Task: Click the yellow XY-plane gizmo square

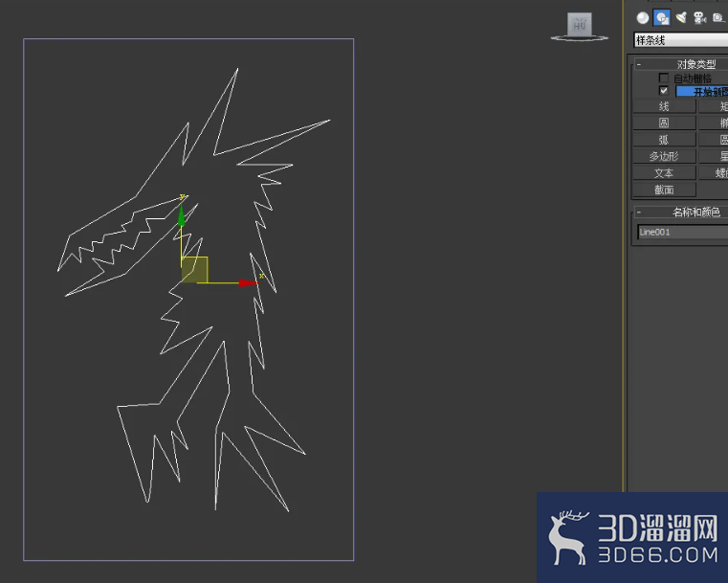Action: tap(194, 269)
